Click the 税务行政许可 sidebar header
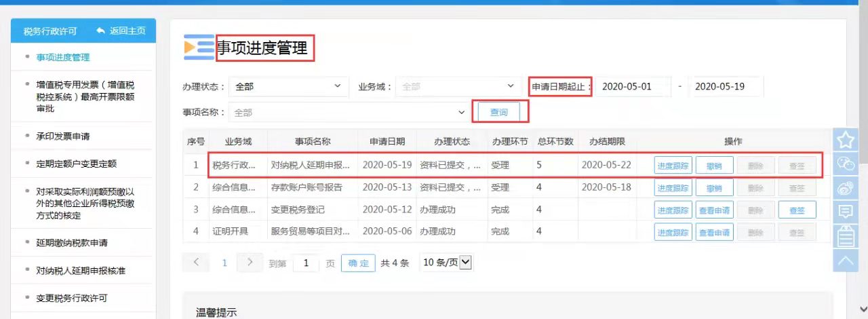Image resolution: width=868 pixels, height=319 pixels. [50, 31]
